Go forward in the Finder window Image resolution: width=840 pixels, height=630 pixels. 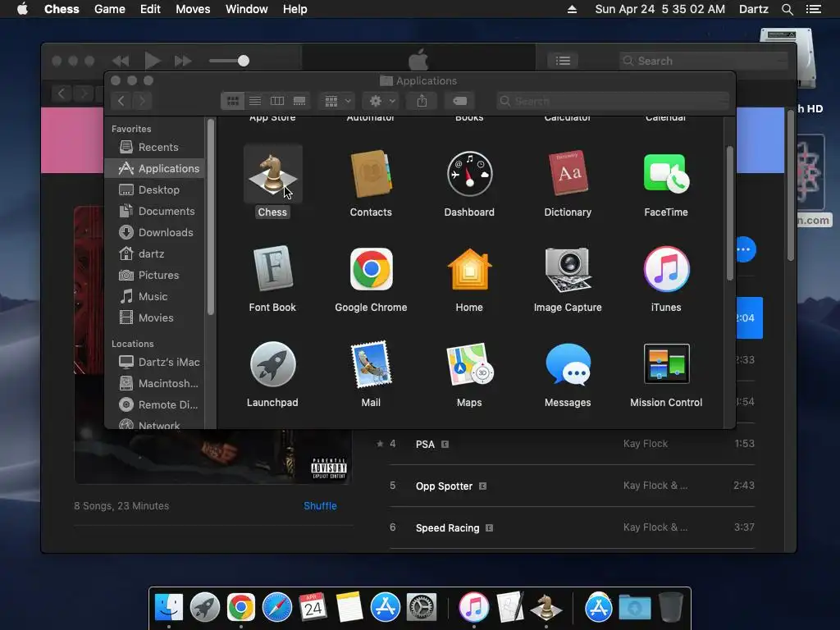[x=142, y=101]
